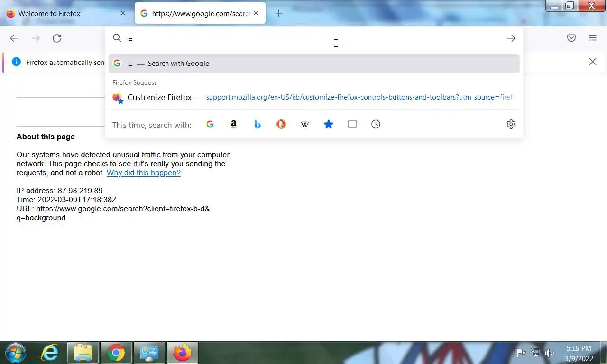Image resolution: width=607 pixels, height=364 pixels.
Task: Select 'IP address: 87.98.219.89' text
Action: click(x=60, y=191)
